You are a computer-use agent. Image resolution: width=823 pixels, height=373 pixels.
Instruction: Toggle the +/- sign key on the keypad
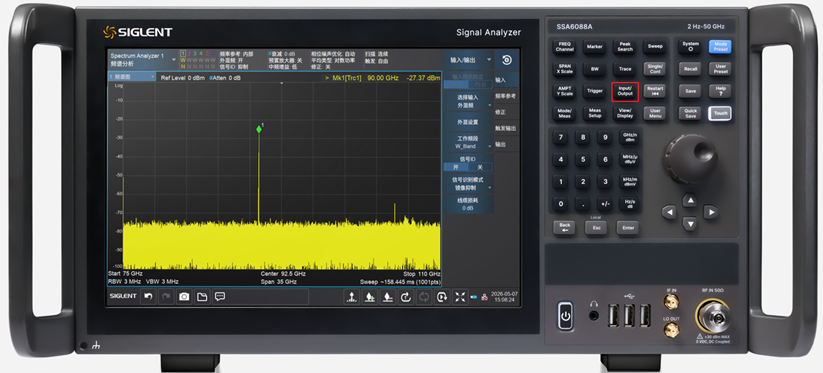606,204
